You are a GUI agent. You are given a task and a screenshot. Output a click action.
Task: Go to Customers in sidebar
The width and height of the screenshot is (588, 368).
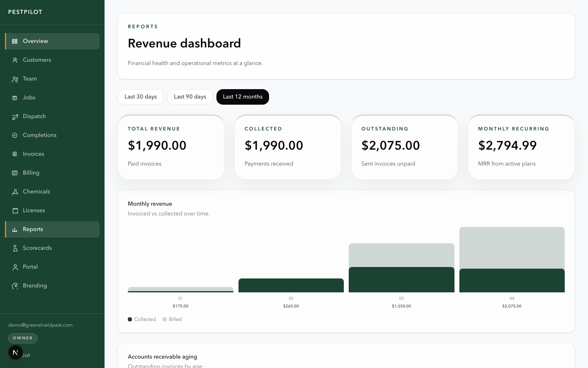tap(52, 60)
